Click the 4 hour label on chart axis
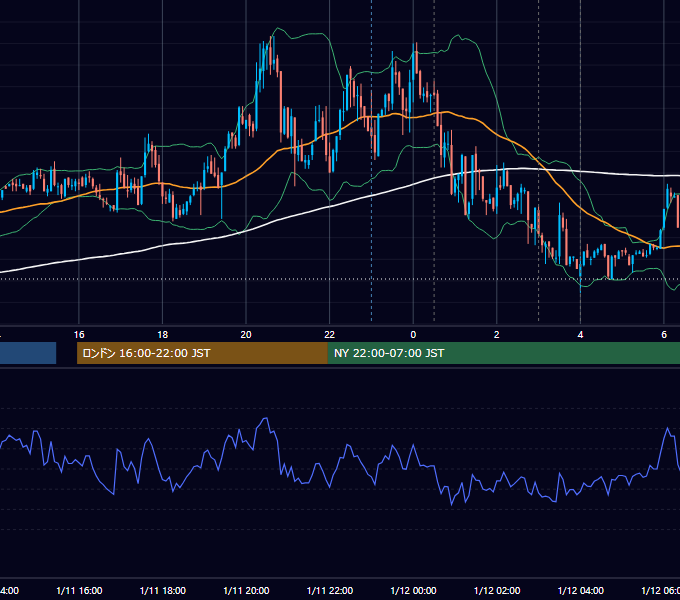 [x=580, y=335]
